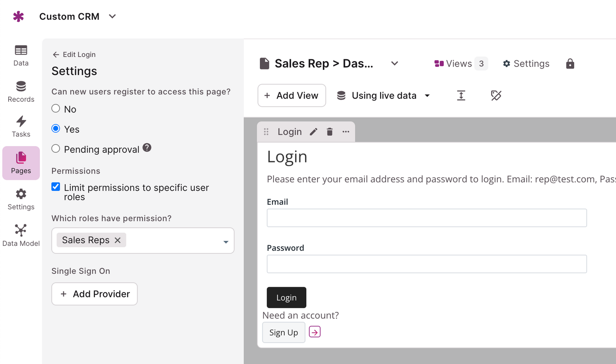This screenshot has width=616, height=364.
Task: Select the No registration option
Action: click(x=56, y=109)
